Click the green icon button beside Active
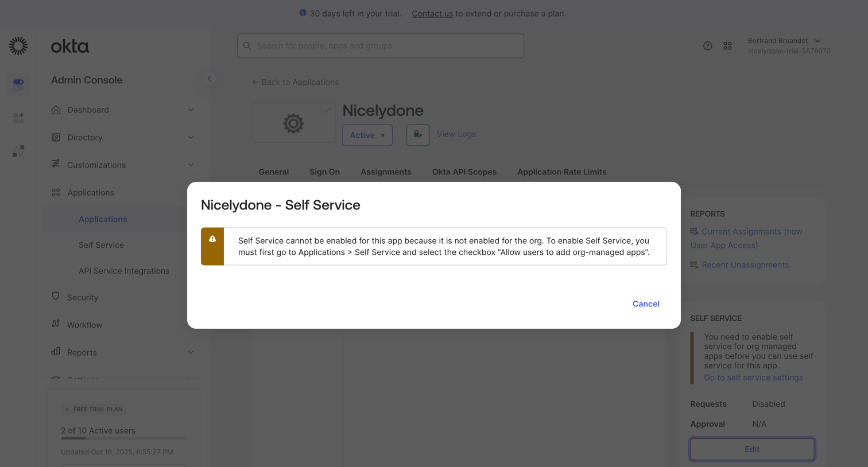The width and height of the screenshot is (868, 467). pos(418,135)
